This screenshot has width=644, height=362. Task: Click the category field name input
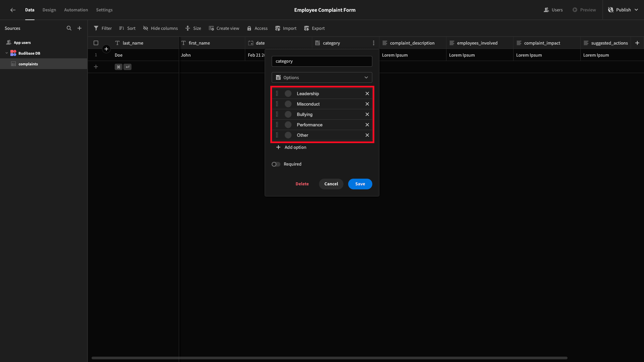(322, 61)
